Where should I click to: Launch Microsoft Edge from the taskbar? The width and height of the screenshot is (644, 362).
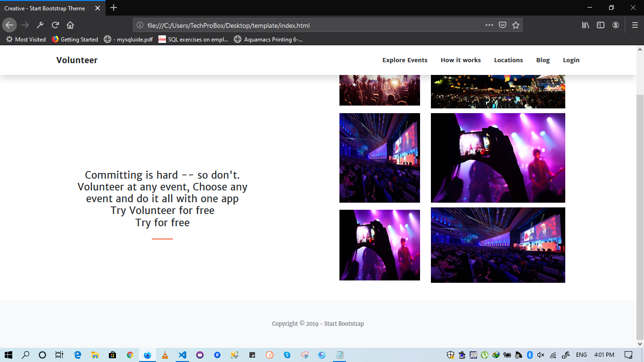click(78, 355)
